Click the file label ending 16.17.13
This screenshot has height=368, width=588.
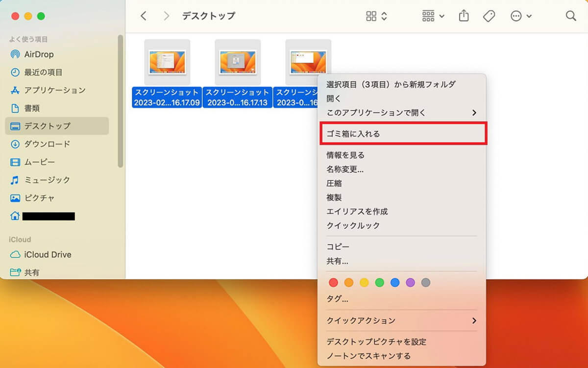[x=238, y=97]
